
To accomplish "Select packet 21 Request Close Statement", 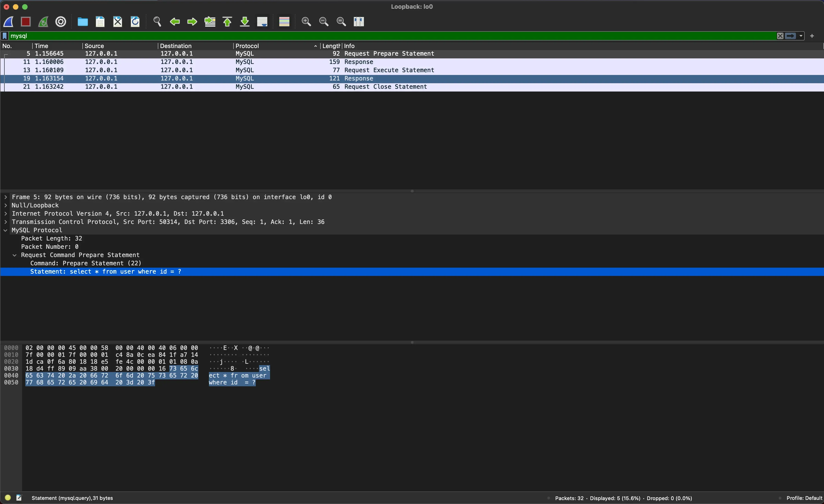I will point(412,87).
